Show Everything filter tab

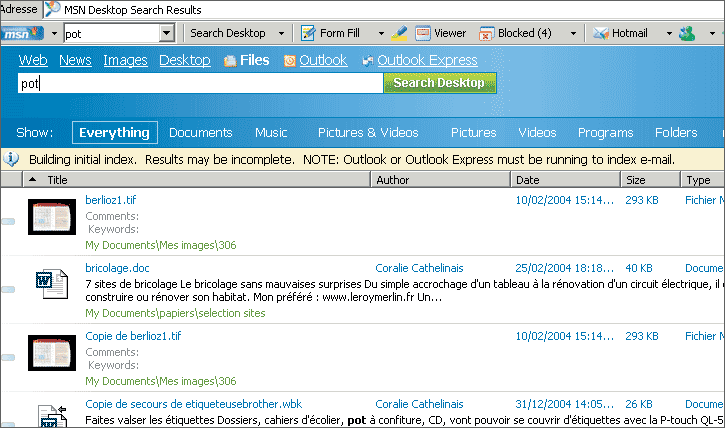(x=114, y=133)
